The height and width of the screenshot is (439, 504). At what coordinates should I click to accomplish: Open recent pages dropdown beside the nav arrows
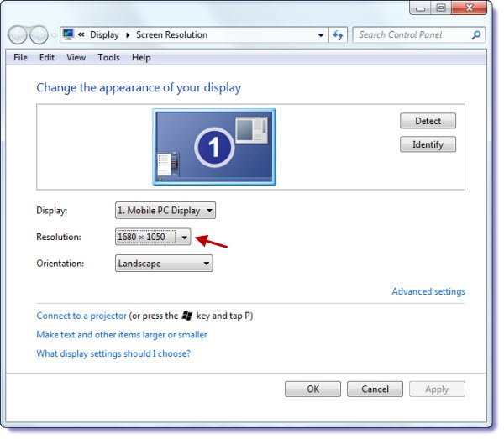point(54,35)
